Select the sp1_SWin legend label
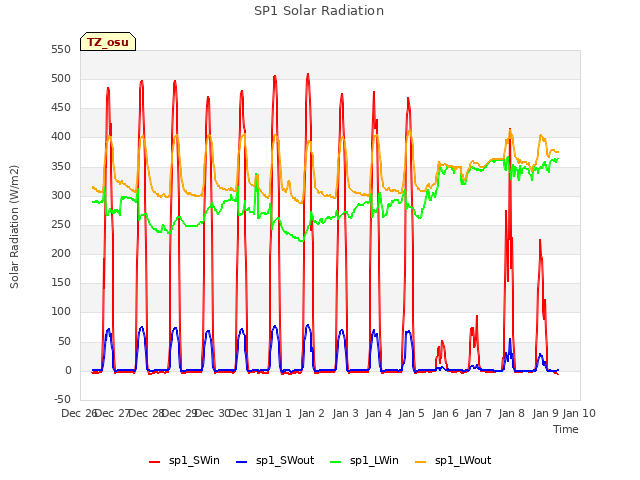640x480 pixels. click(x=194, y=460)
